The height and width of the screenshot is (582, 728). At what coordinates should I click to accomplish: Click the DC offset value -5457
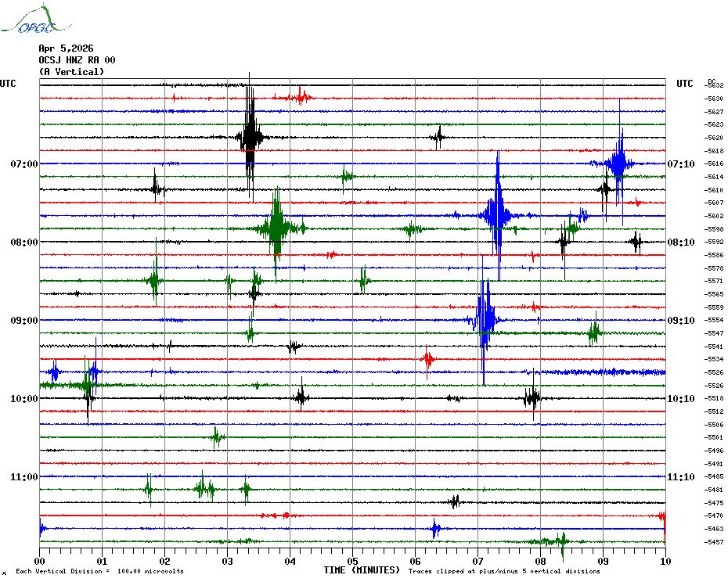(x=714, y=542)
